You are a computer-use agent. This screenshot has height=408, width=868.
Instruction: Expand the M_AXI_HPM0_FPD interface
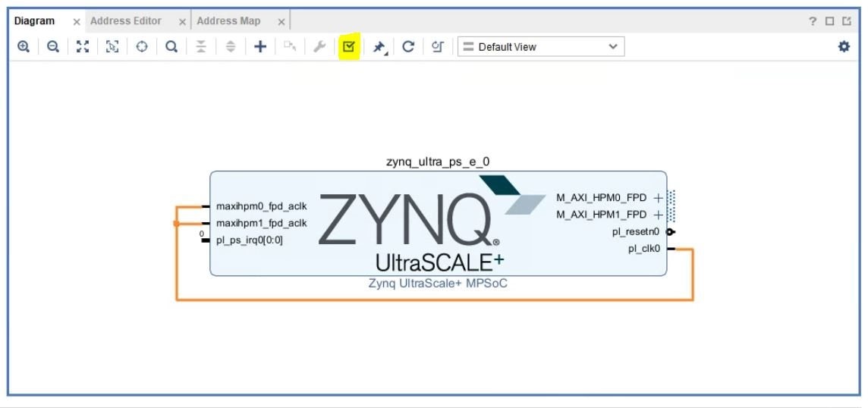(x=658, y=198)
